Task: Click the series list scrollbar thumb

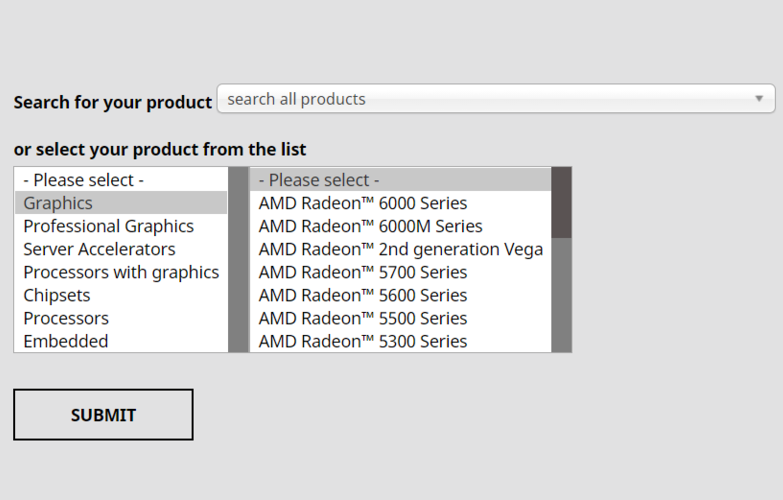Action: tap(561, 202)
